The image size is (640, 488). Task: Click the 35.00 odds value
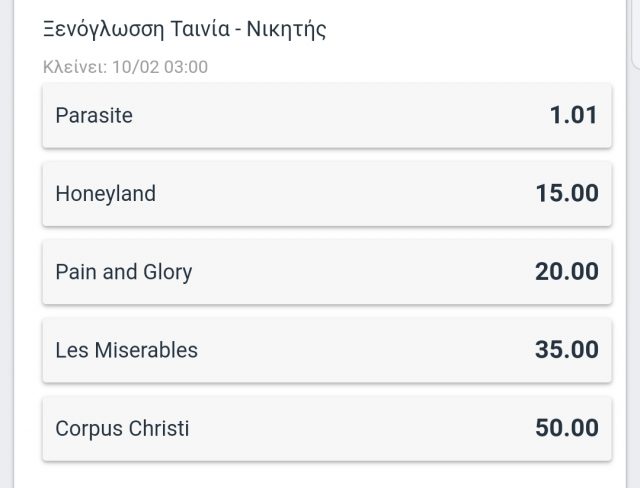coord(567,350)
